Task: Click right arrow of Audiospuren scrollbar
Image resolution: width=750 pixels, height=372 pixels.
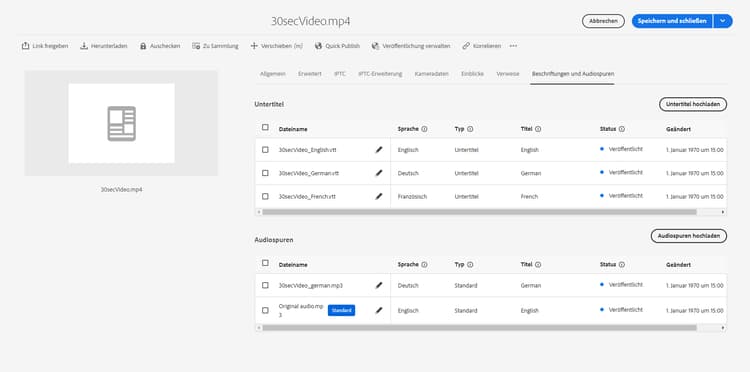Action: pos(723,328)
